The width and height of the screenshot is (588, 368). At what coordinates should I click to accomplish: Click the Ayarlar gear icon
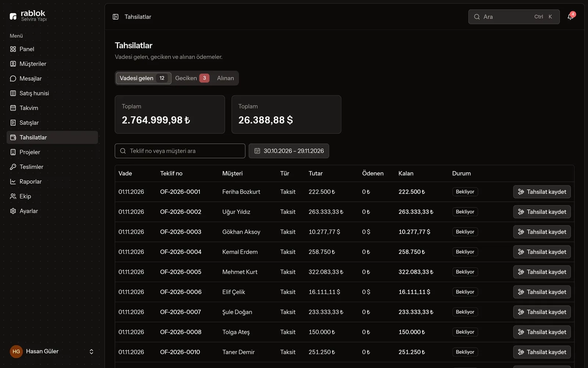pos(13,211)
